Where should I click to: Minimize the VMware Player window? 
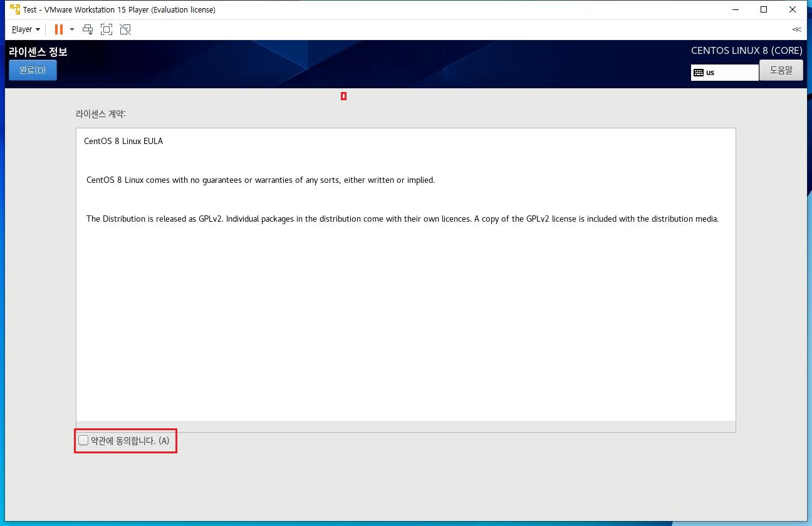(x=735, y=9)
